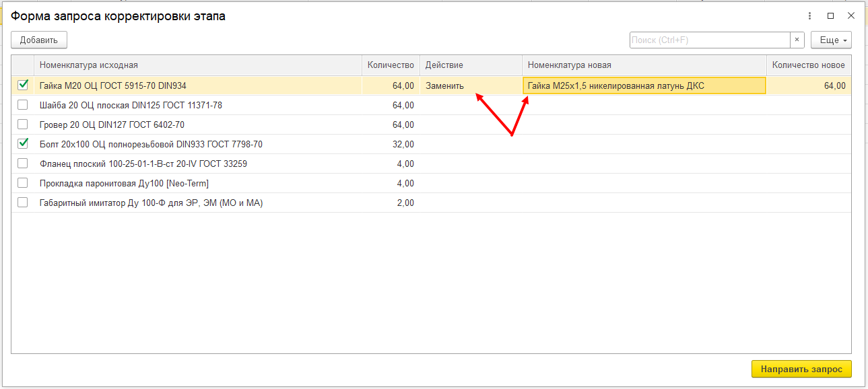The height and width of the screenshot is (389, 868).
Task: Select the Прокладка паронитовая Ду100 [Neo-Term] row
Action: [431, 183]
